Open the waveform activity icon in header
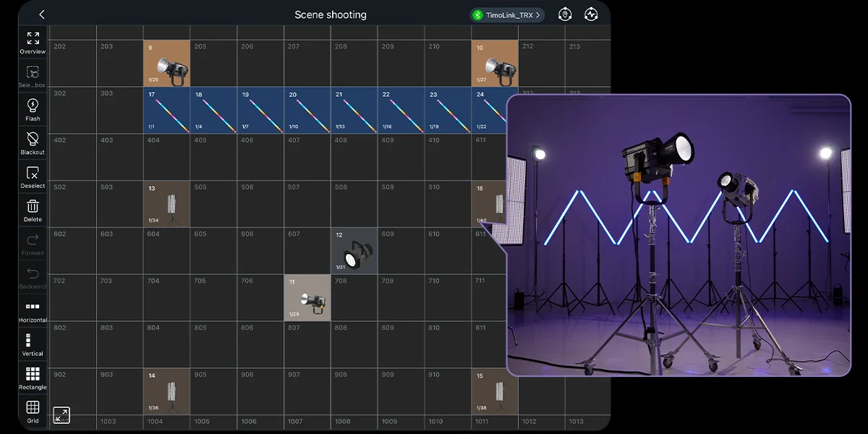This screenshot has width=868, height=434. (591, 15)
